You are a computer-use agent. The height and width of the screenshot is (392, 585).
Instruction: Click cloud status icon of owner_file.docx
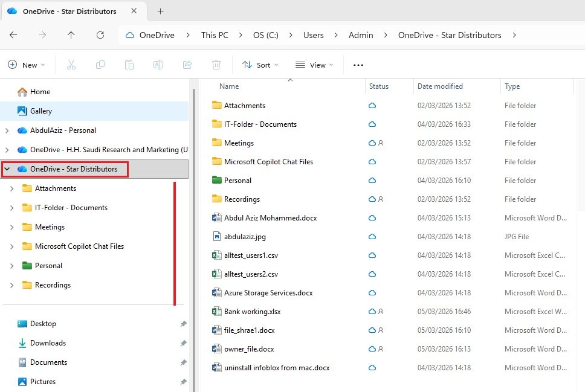[372, 349]
